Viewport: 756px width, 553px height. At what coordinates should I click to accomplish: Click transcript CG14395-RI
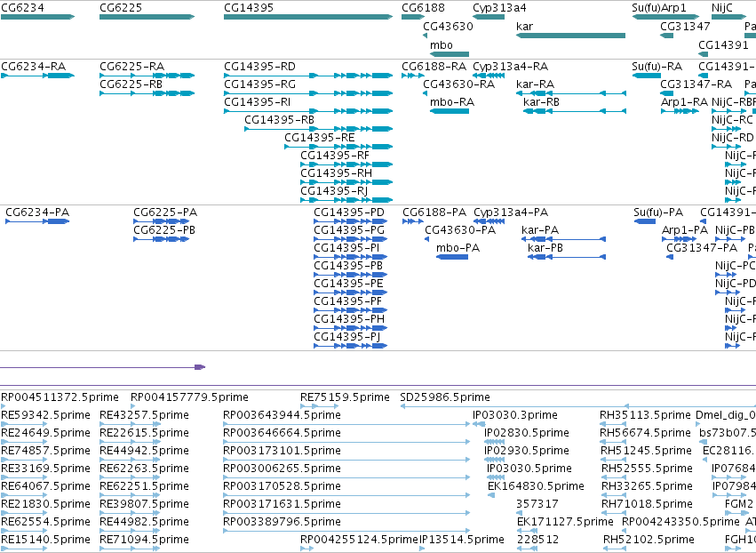click(258, 102)
